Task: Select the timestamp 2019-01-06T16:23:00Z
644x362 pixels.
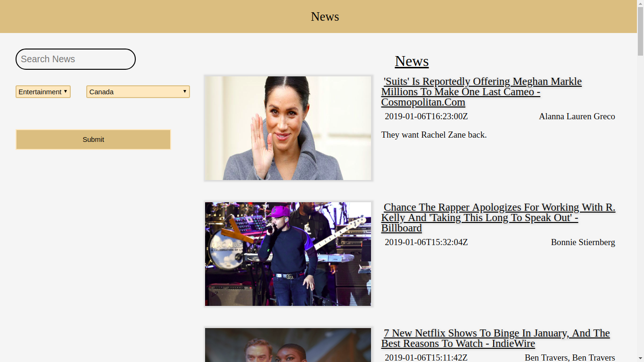Action: (426, 116)
